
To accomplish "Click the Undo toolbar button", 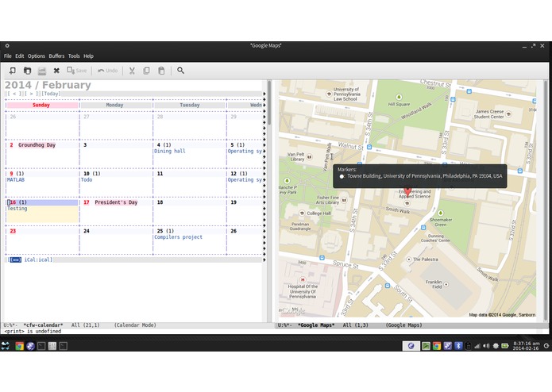I will (108, 71).
